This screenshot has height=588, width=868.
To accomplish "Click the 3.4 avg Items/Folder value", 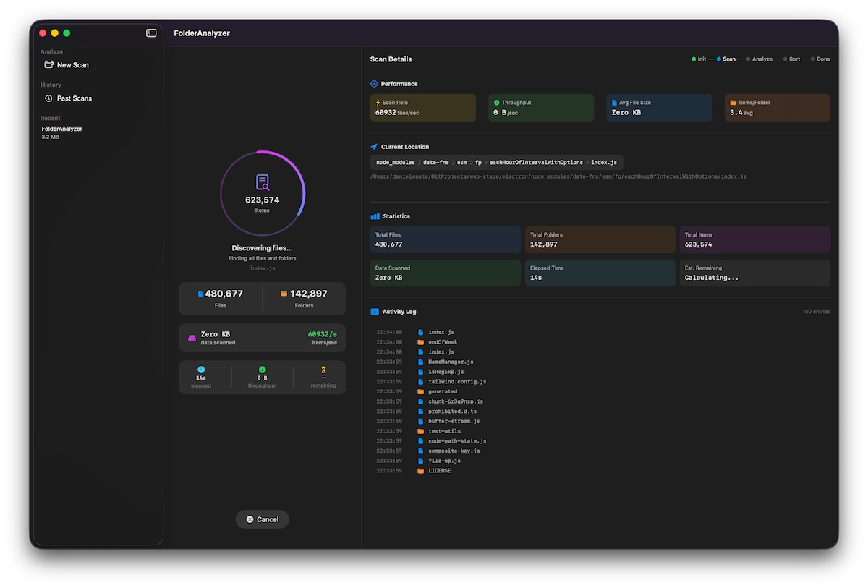I will coord(741,113).
